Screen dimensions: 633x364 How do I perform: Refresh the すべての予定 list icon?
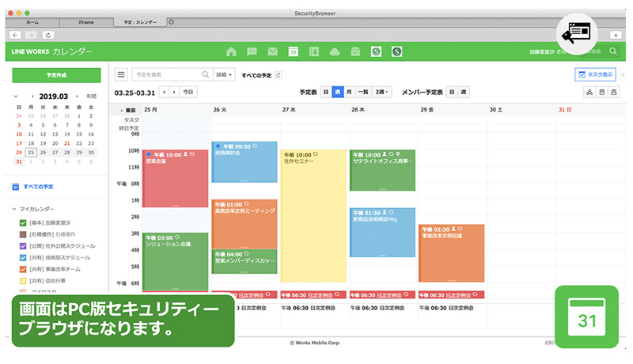click(279, 74)
